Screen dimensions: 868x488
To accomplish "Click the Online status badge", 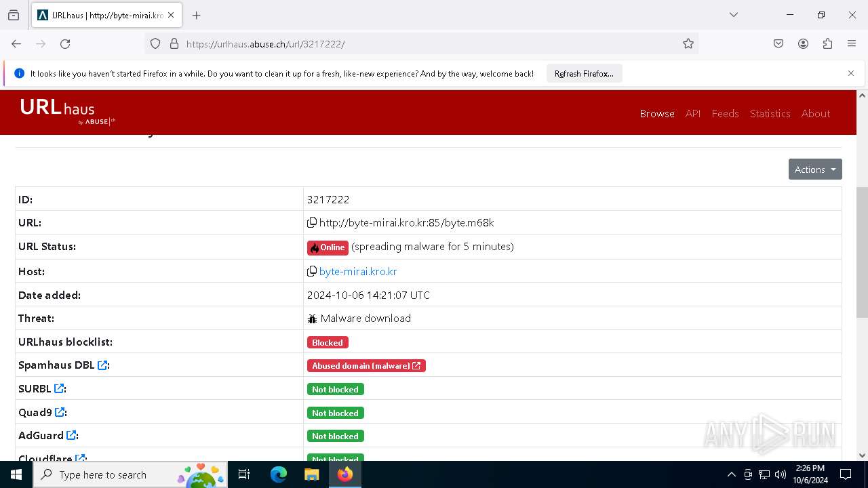I will coord(328,247).
